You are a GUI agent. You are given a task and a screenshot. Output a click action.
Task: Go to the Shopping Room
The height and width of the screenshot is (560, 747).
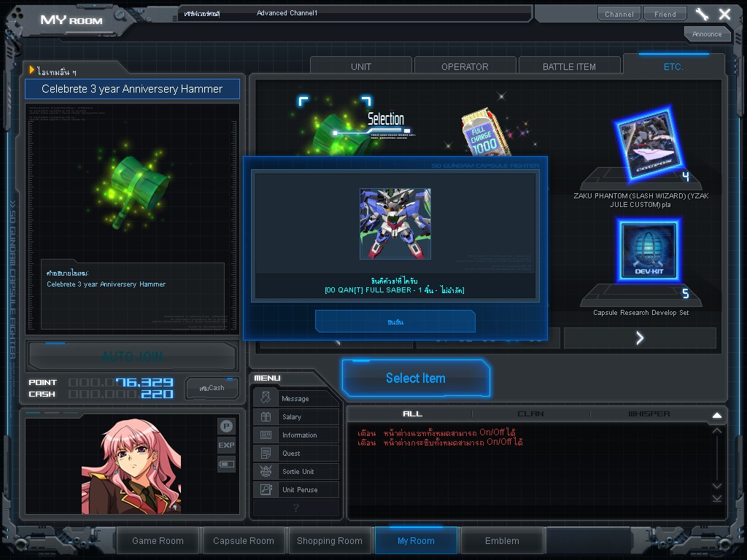(x=330, y=541)
